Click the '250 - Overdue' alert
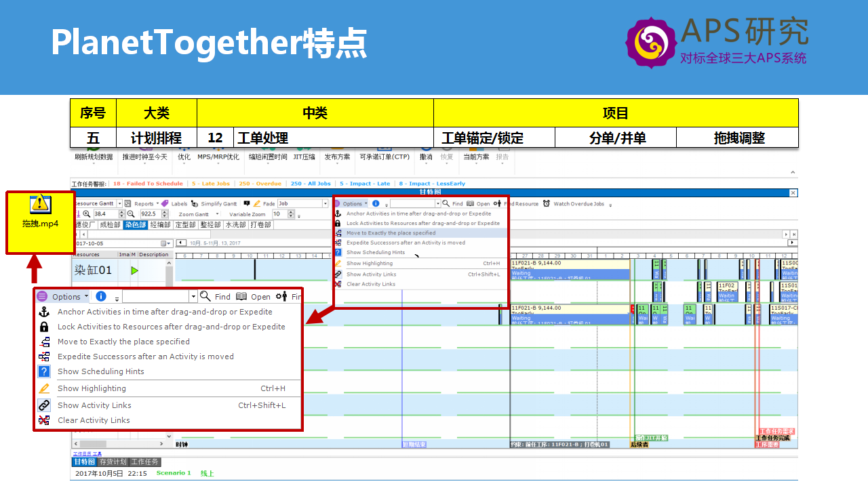 (260, 184)
